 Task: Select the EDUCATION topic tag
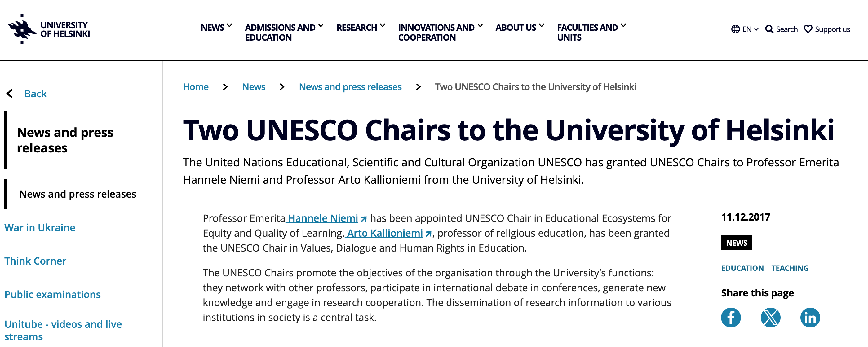click(x=742, y=268)
